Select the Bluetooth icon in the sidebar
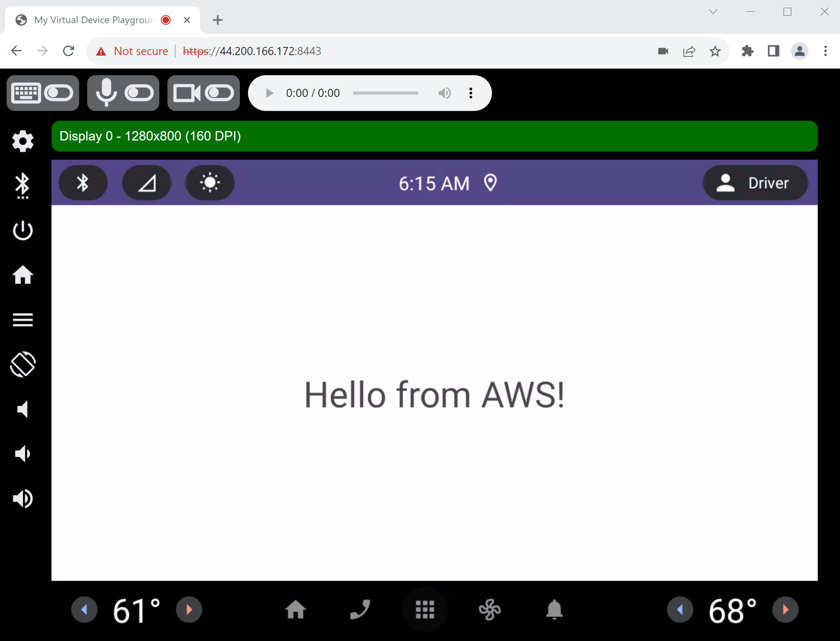This screenshot has width=840, height=641. click(x=22, y=185)
